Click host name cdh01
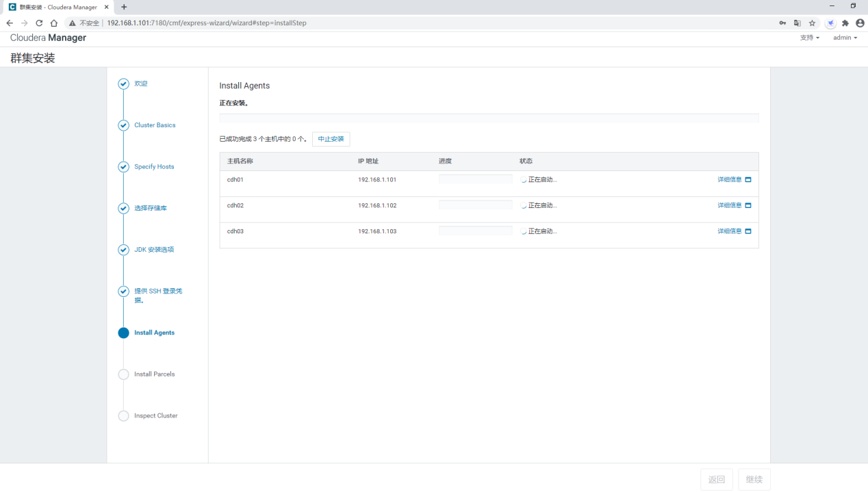Screen dimensions: 868x492 235,179
